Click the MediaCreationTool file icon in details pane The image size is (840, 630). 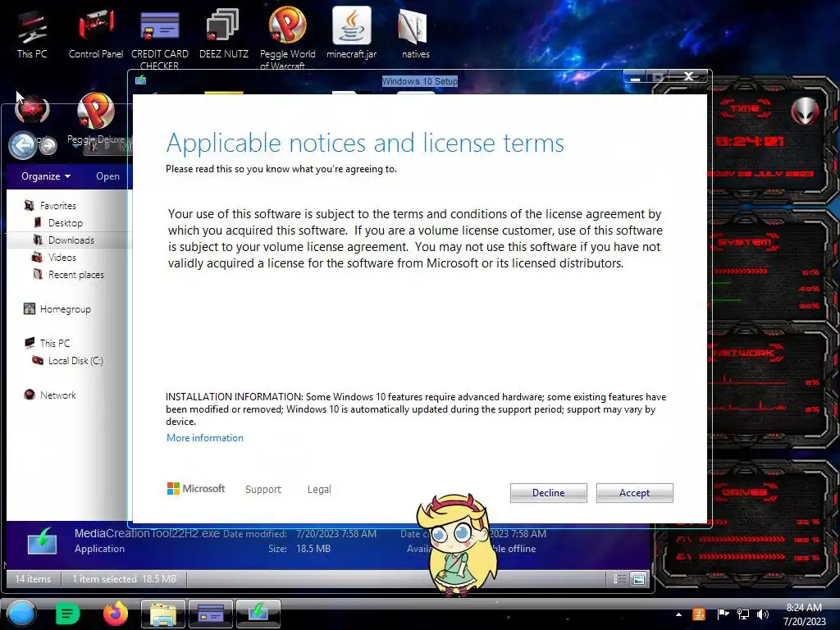point(42,541)
